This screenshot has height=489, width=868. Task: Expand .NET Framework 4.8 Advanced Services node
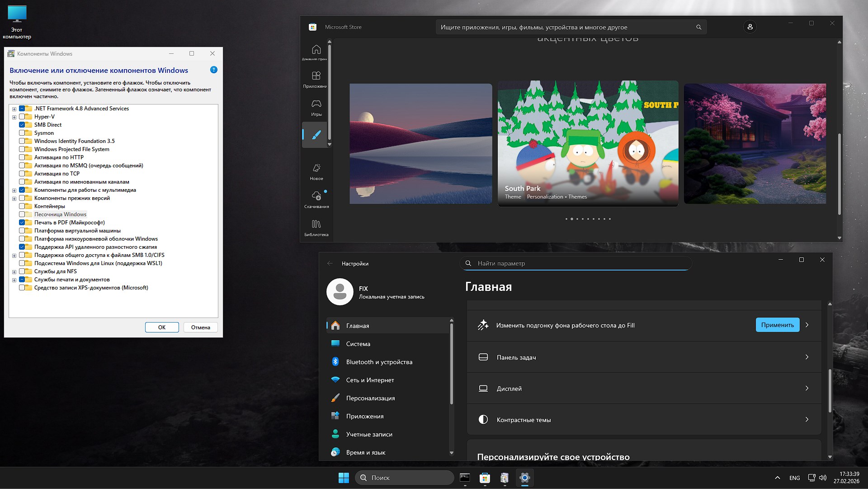14,109
